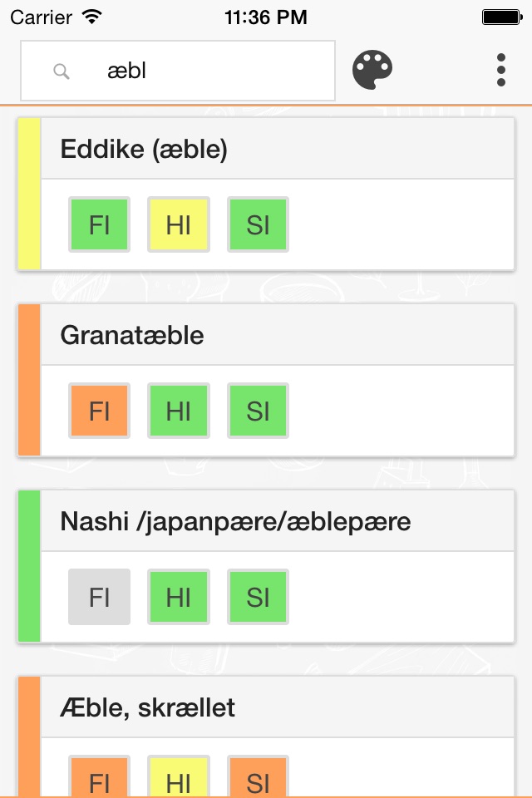Tap the yellow HI badge under Eddike (æble)
The height and width of the screenshot is (798, 532).
pos(179,224)
